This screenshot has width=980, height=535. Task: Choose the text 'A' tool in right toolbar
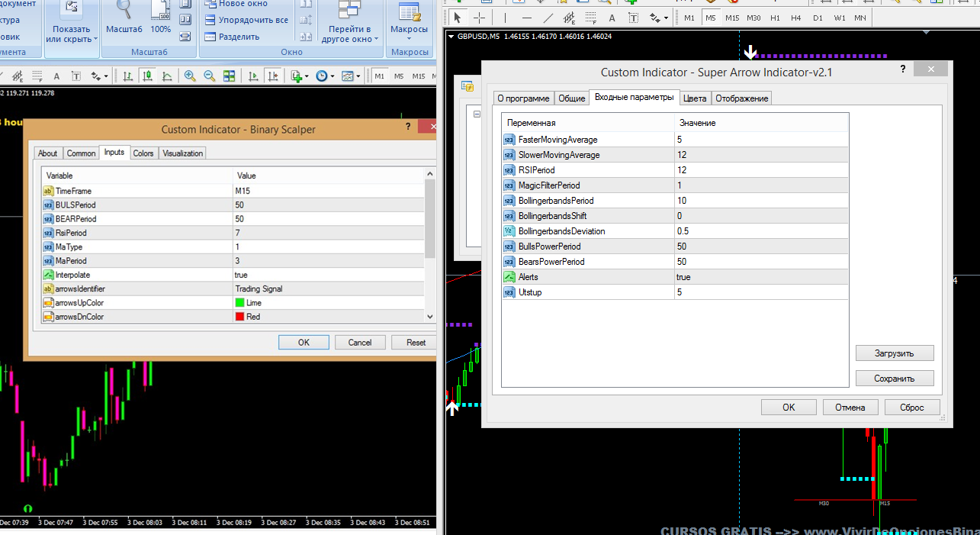[612, 18]
